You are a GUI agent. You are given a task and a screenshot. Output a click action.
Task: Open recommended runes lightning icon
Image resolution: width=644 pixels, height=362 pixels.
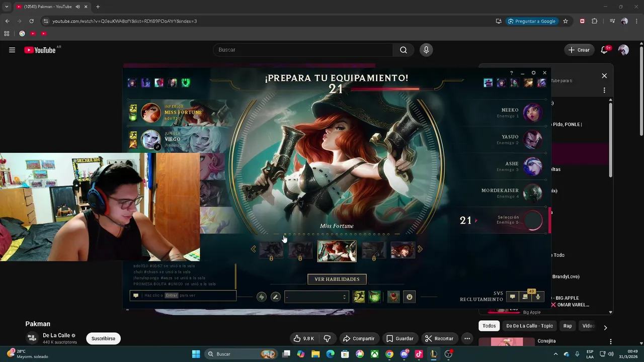261,297
